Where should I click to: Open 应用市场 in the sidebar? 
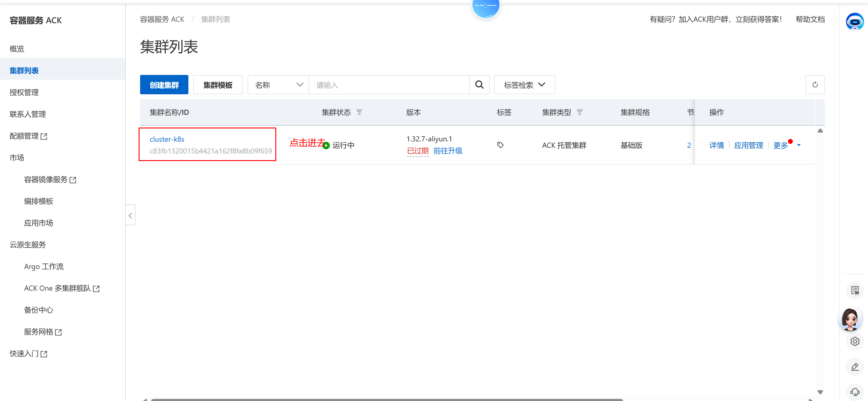pos(38,223)
